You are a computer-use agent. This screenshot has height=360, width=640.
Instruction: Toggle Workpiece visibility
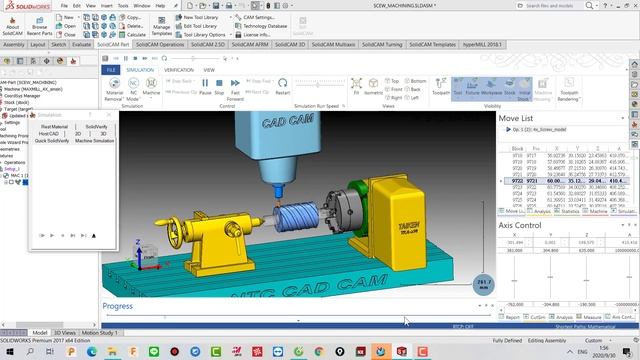[491, 87]
